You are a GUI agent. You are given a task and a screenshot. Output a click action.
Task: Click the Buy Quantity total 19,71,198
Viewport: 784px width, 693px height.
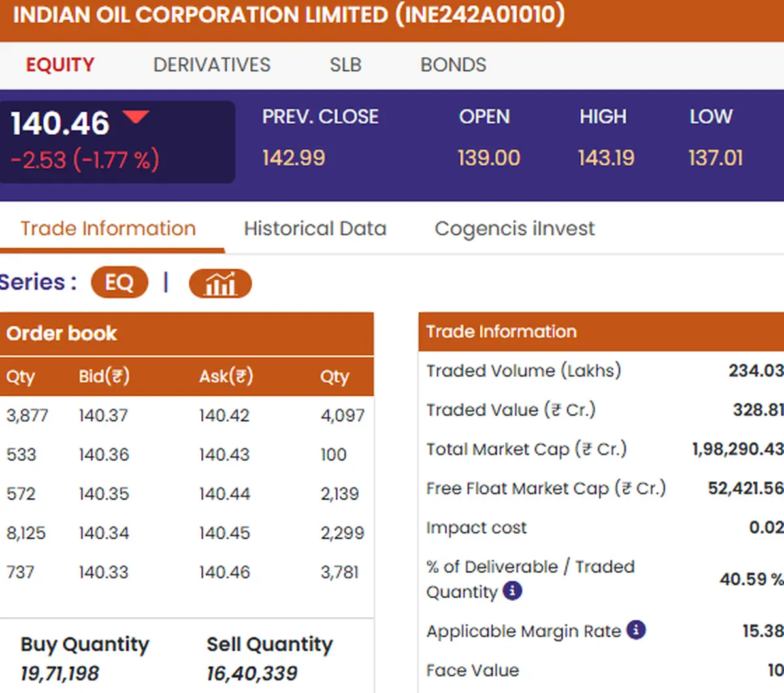pos(59,673)
